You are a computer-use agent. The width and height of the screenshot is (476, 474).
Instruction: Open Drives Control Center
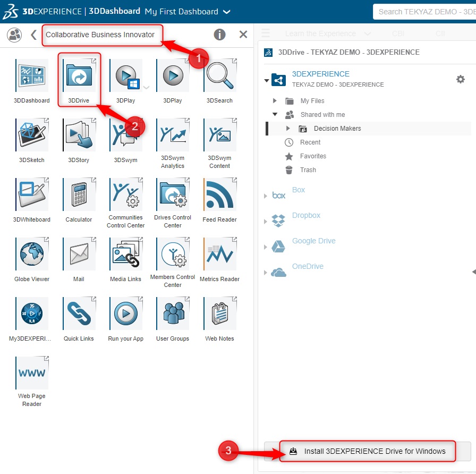[x=173, y=194]
